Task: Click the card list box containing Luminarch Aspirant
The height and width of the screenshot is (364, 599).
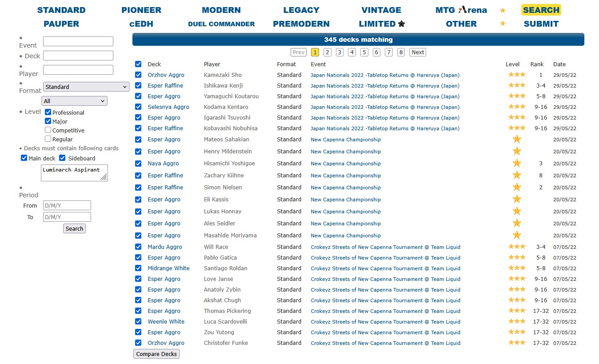Action: [74, 173]
